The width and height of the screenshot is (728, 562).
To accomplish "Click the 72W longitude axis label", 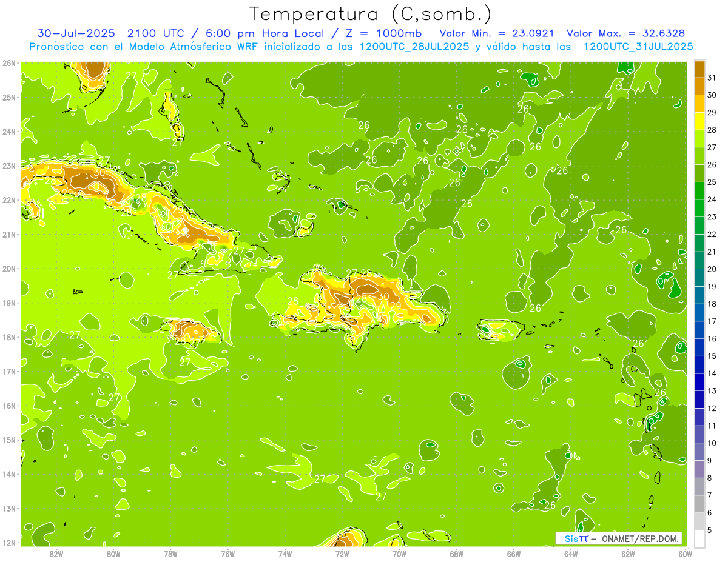I will (x=342, y=554).
